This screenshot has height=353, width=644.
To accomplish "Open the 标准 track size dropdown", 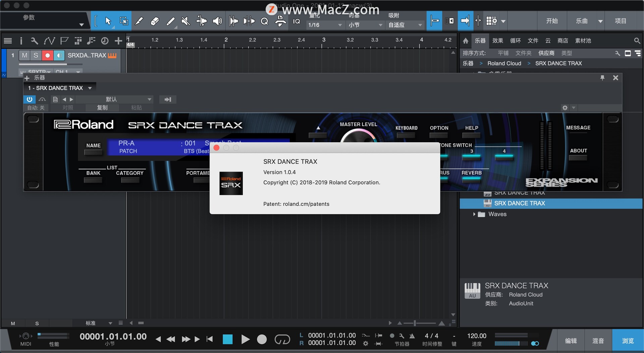I will click(98, 323).
